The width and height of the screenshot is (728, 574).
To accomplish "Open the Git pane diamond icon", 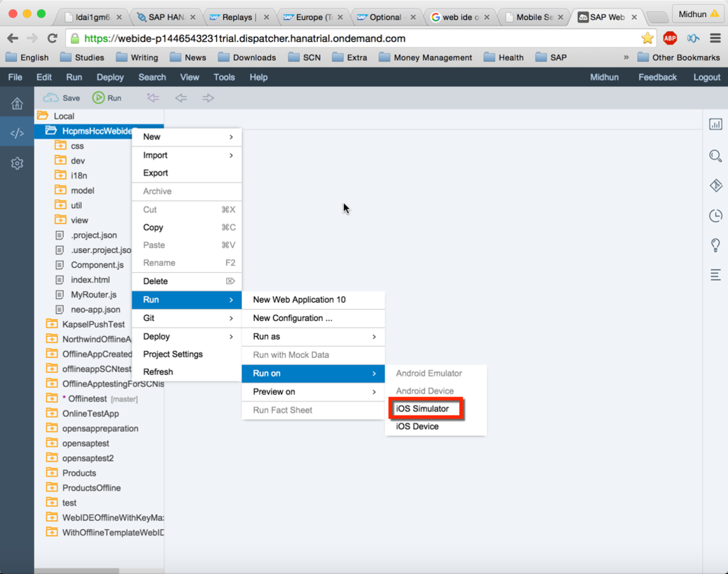I will coord(715,185).
